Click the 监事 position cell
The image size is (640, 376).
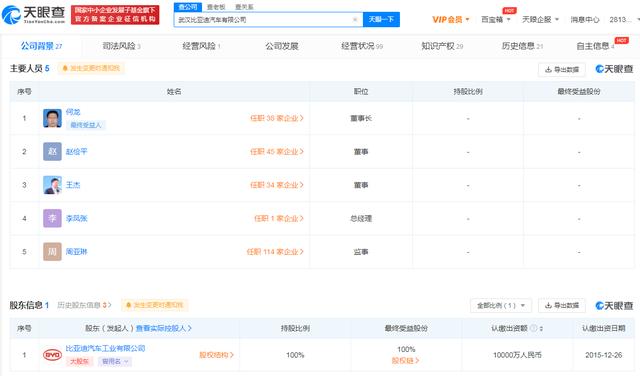361,252
